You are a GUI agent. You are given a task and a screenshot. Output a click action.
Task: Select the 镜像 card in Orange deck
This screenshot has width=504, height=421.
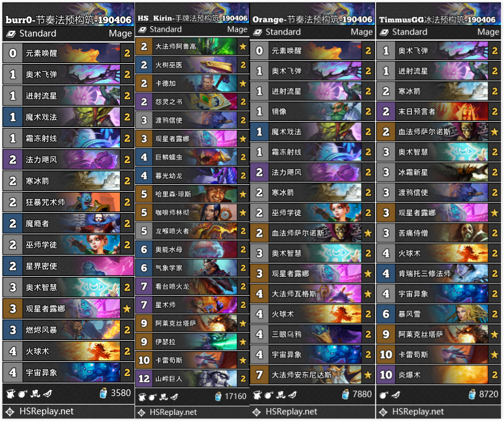312,111
